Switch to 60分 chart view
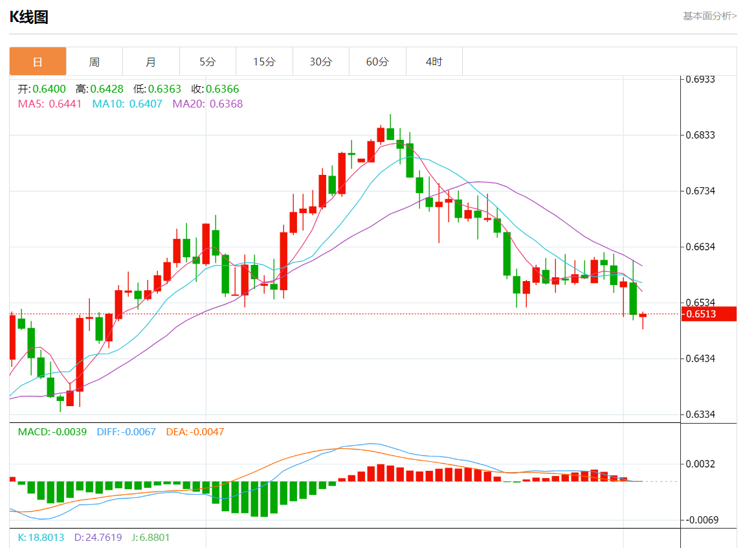This screenshot has height=548, width=756. tap(377, 62)
